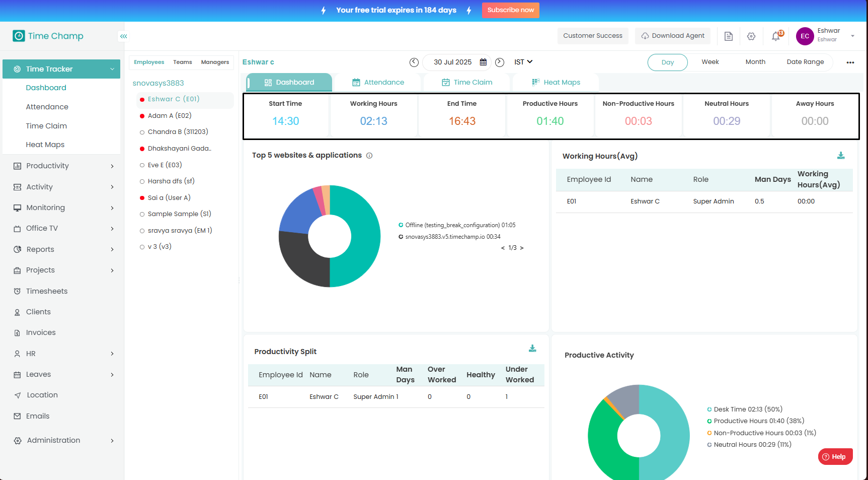Open the notifications bell icon
Viewport: 868px width, 480px height.
point(775,36)
